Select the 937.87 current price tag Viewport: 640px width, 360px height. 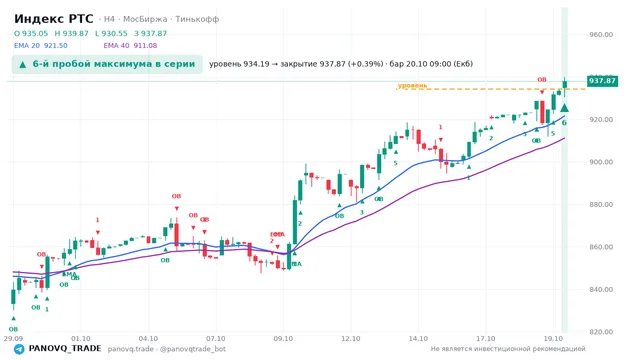coord(602,81)
